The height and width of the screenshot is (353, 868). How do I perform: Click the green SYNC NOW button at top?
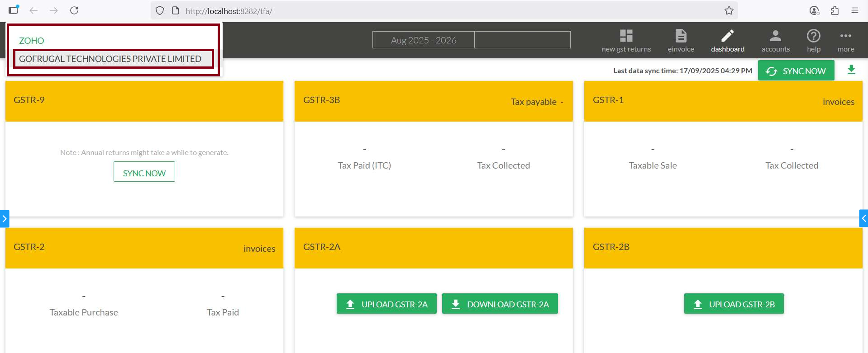click(796, 71)
